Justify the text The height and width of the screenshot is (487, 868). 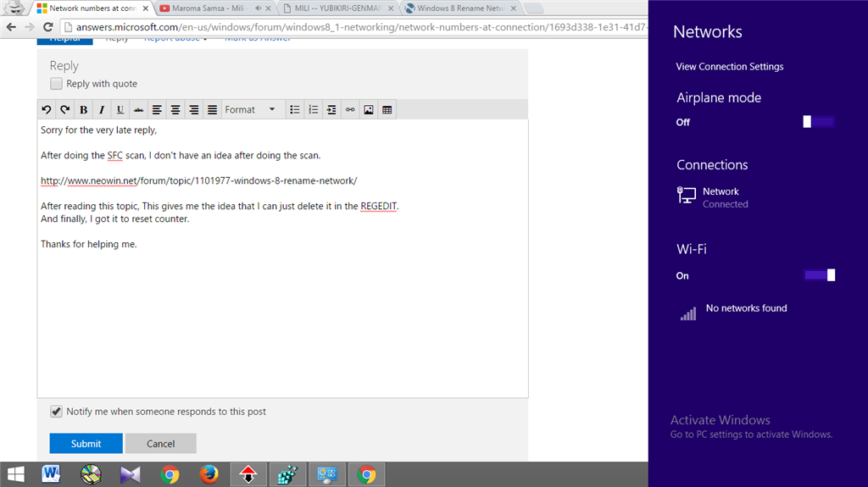[212, 109]
